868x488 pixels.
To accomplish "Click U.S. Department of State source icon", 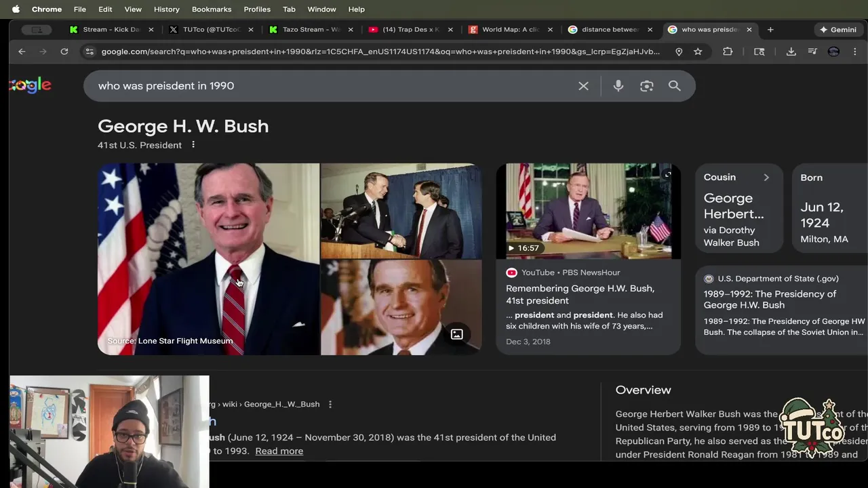I will (709, 279).
